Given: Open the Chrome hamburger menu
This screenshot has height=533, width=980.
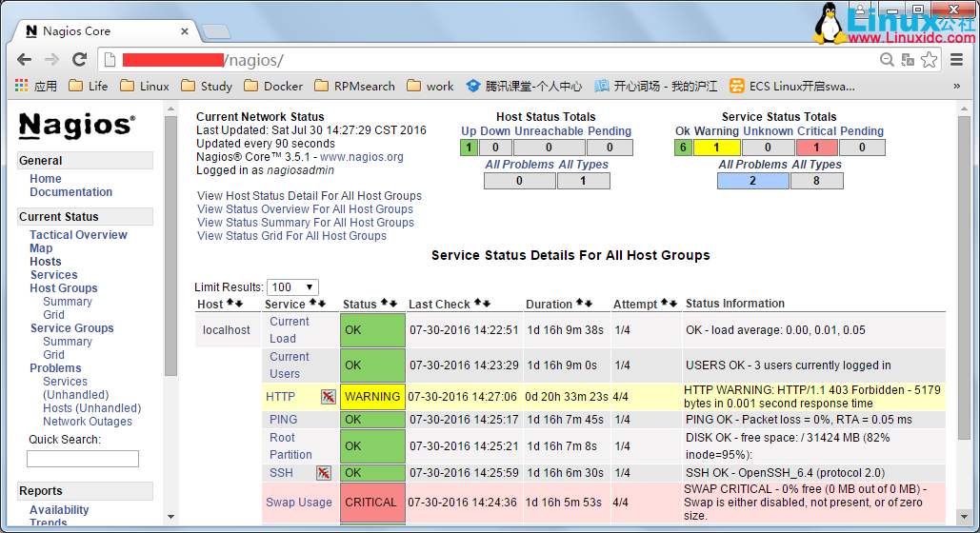Looking at the screenshot, I should 957,60.
